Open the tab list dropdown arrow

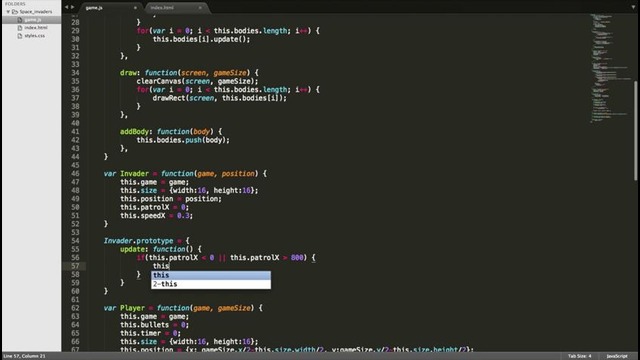point(633,7)
